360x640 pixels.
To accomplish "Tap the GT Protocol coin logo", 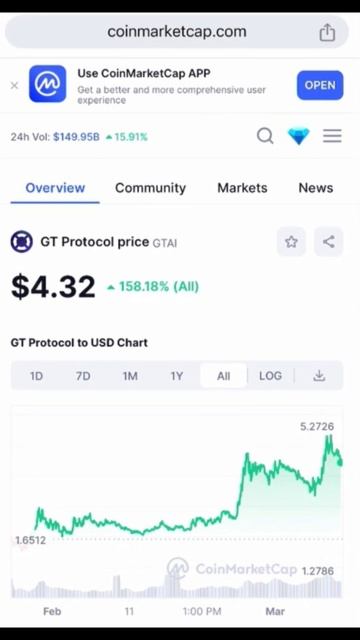I will point(22,242).
